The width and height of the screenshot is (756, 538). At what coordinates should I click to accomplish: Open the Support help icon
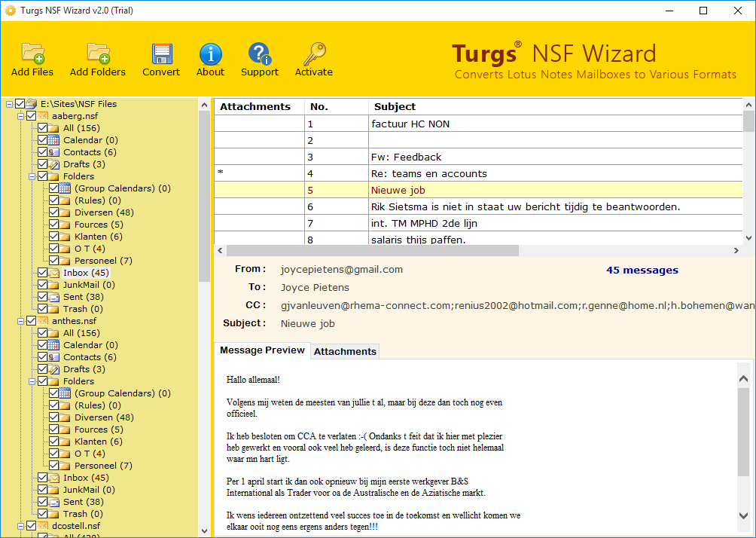pos(260,53)
